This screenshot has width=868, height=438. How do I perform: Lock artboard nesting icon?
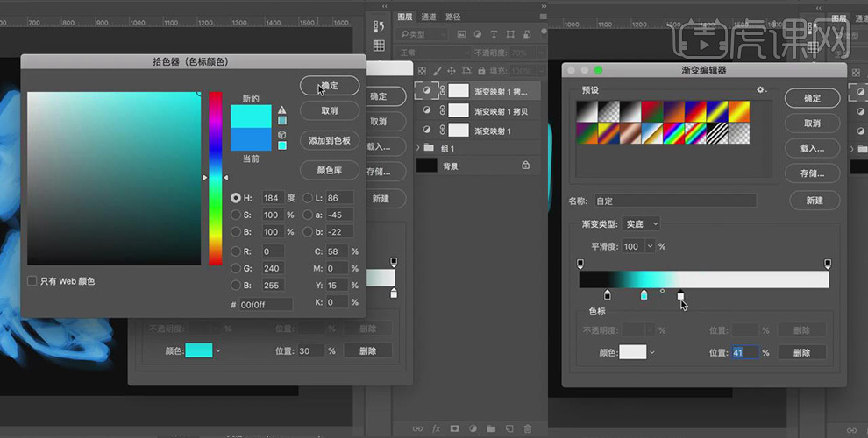(x=466, y=71)
